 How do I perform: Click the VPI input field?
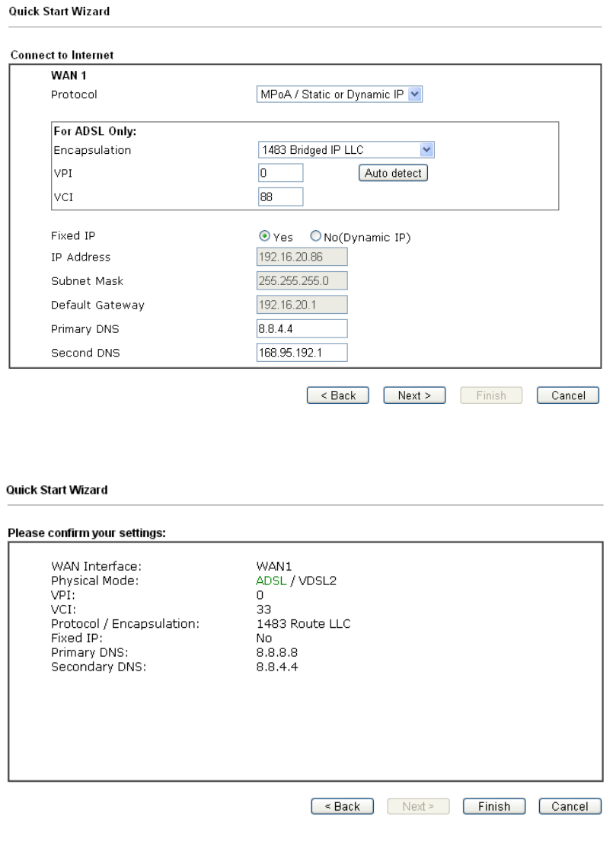[280, 173]
